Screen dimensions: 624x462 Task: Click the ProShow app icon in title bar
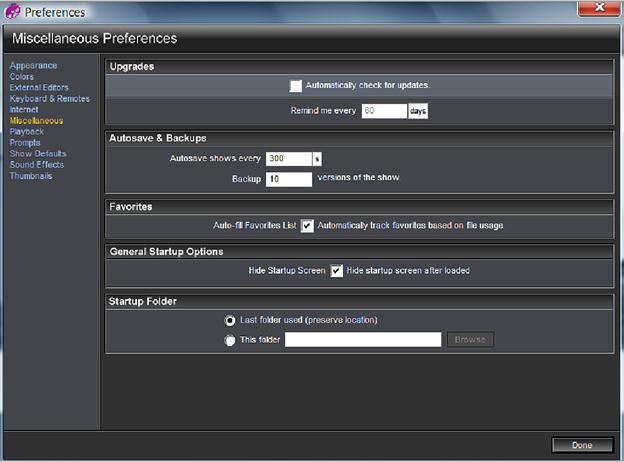(12, 11)
